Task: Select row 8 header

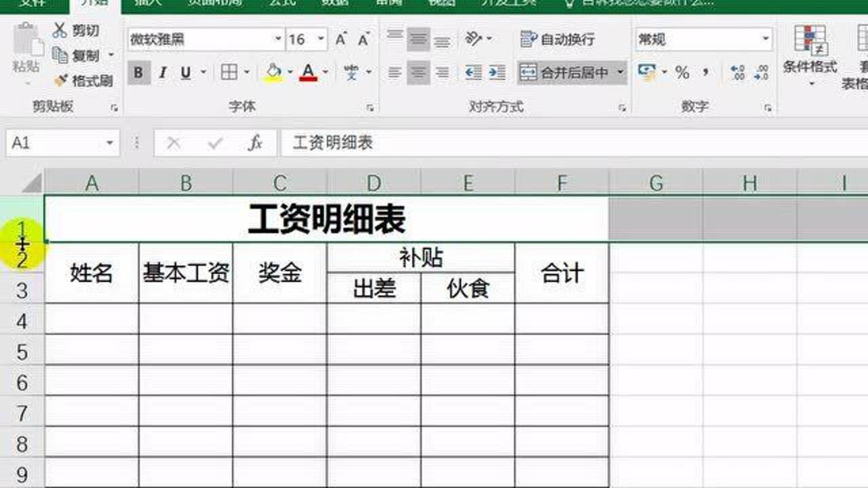Action: 22,445
